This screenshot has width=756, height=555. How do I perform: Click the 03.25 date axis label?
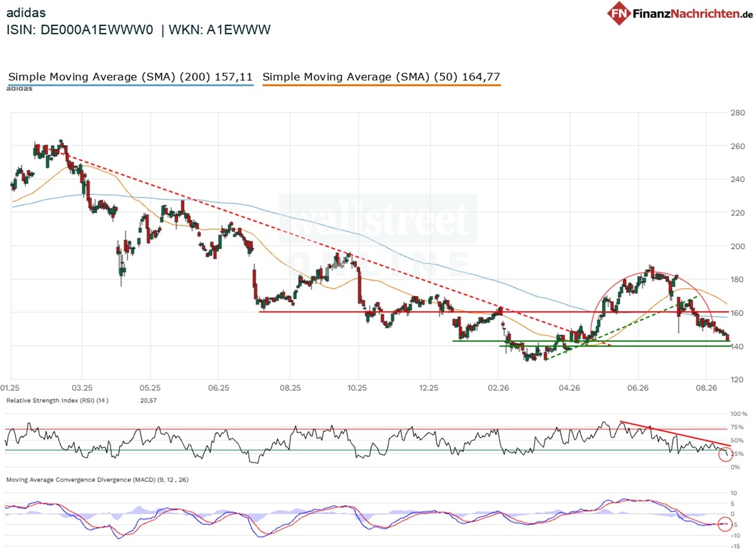point(82,388)
